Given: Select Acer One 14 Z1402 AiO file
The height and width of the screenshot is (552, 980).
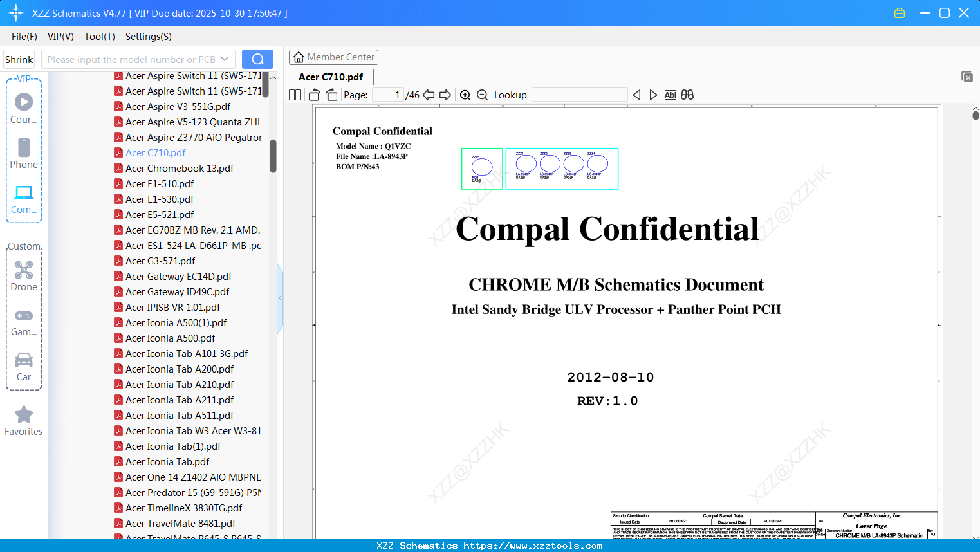Looking at the screenshot, I should click(193, 477).
